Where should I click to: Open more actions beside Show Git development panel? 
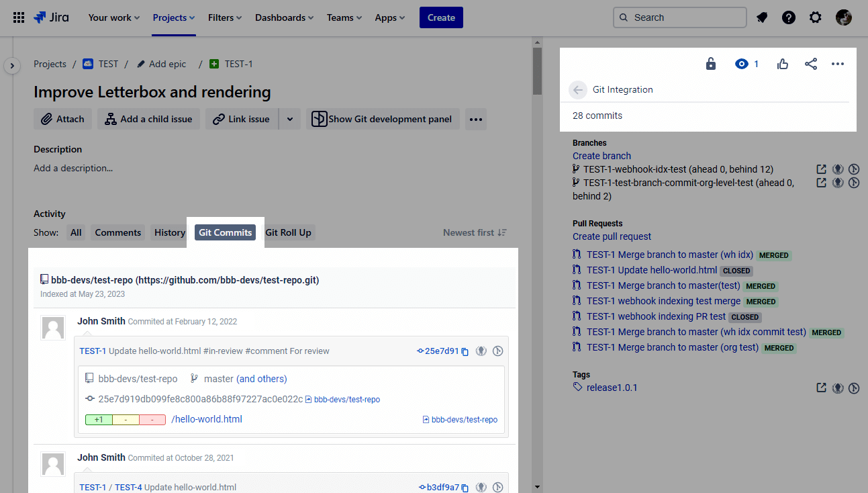click(x=476, y=119)
